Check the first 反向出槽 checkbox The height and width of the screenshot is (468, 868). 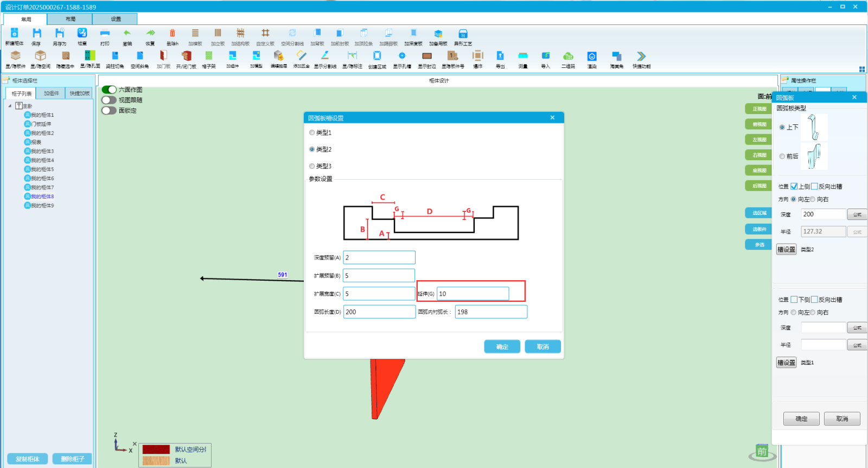point(814,186)
